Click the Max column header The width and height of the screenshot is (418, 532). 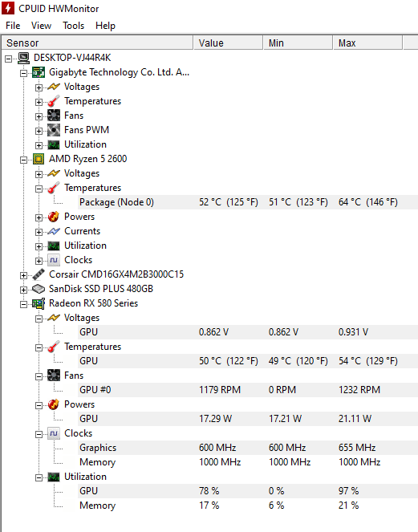[367, 43]
